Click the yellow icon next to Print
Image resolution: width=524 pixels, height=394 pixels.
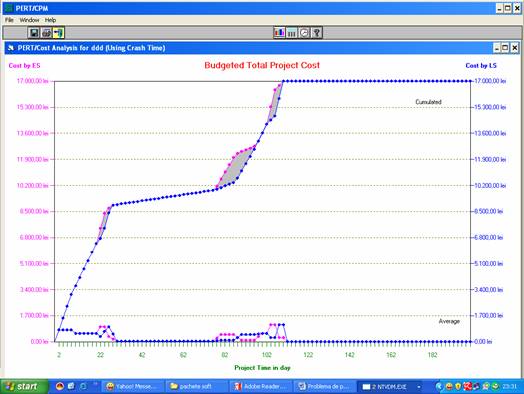58,33
